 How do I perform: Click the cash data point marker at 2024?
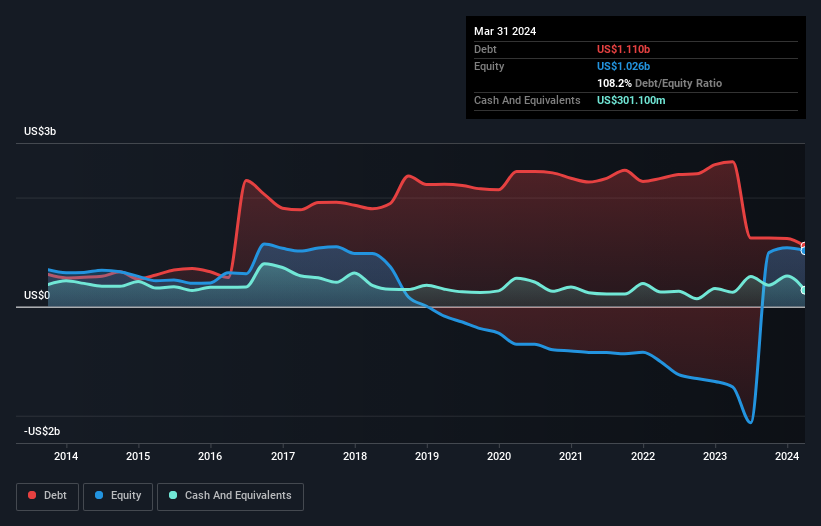point(804,290)
